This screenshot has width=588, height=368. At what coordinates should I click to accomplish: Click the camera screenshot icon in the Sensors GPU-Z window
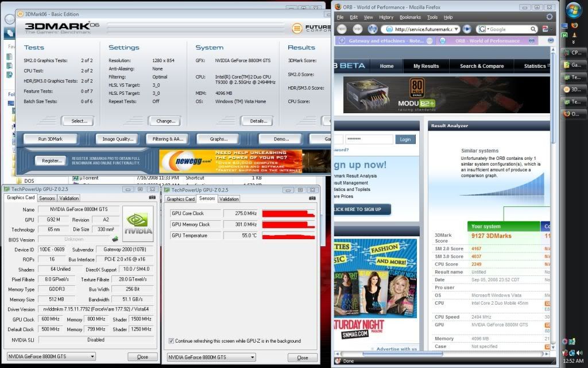point(312,198)
